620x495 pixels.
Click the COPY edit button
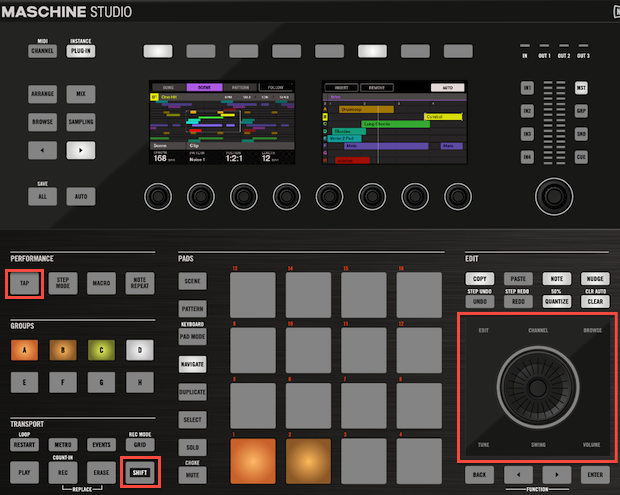481,278
